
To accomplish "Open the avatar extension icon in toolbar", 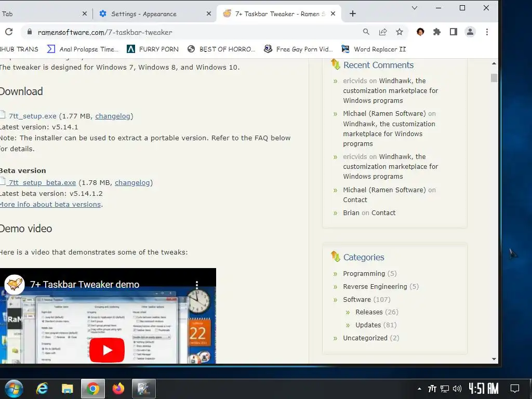I will pyautogui.click(x=420, y=32).
